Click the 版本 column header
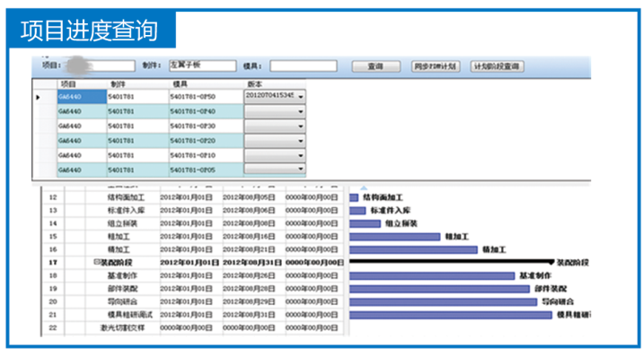Viewport: 644px width, 357px height. click(255, 84)
